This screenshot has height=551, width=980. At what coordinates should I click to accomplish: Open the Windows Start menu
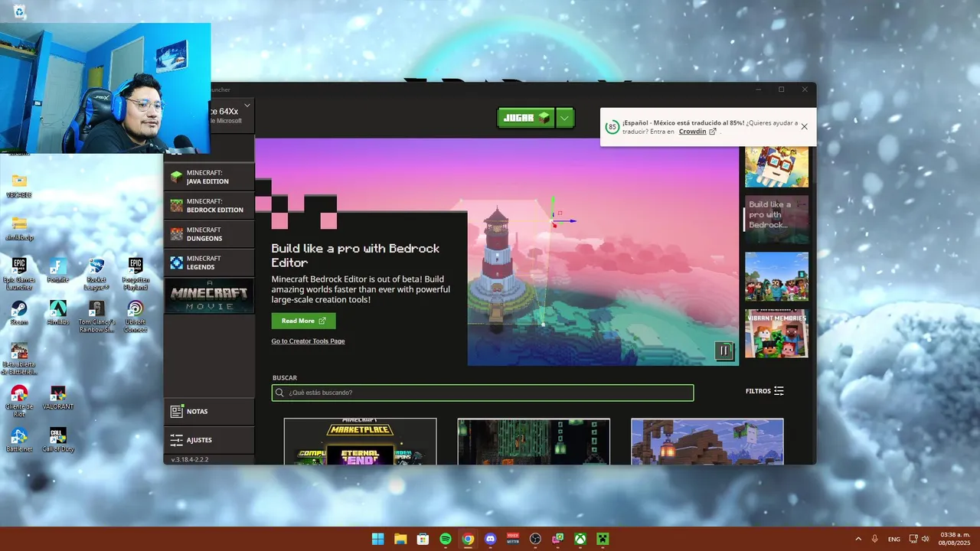point(377,539)
